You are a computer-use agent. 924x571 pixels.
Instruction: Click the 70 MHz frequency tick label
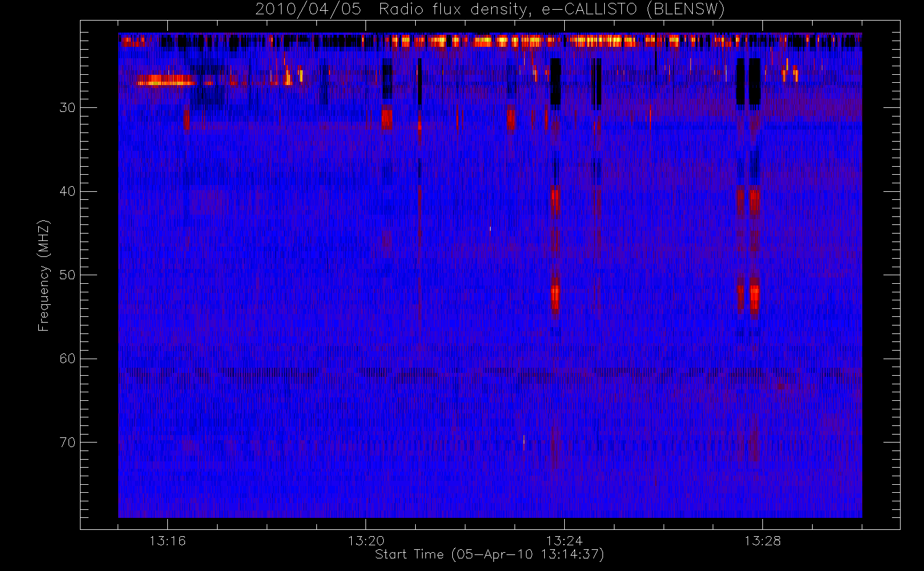67,443
